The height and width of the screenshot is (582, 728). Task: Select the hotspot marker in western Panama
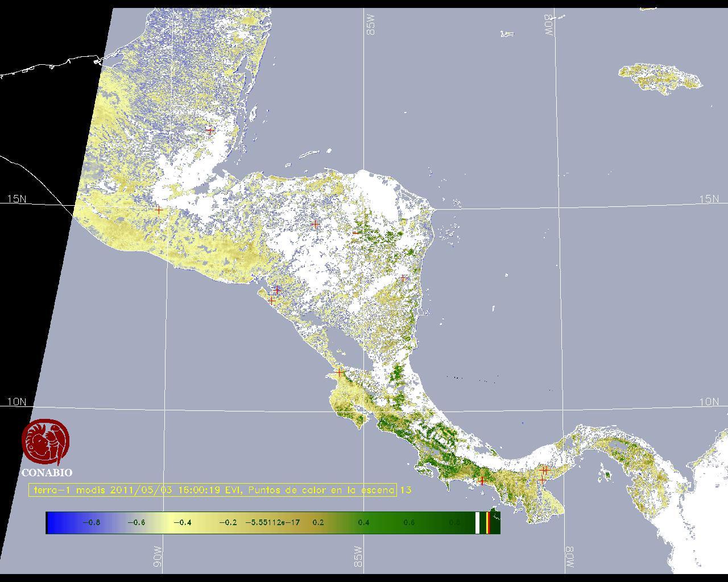[482, 481]
